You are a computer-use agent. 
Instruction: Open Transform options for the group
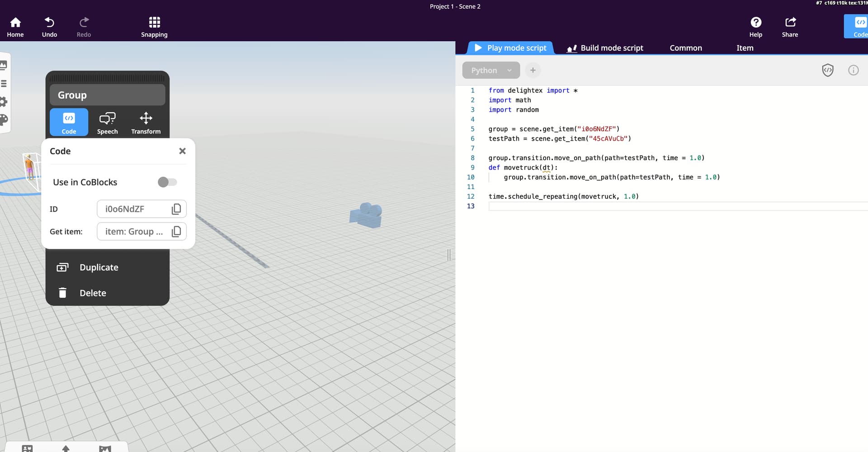pyautogui.click(x=146, y=123)
